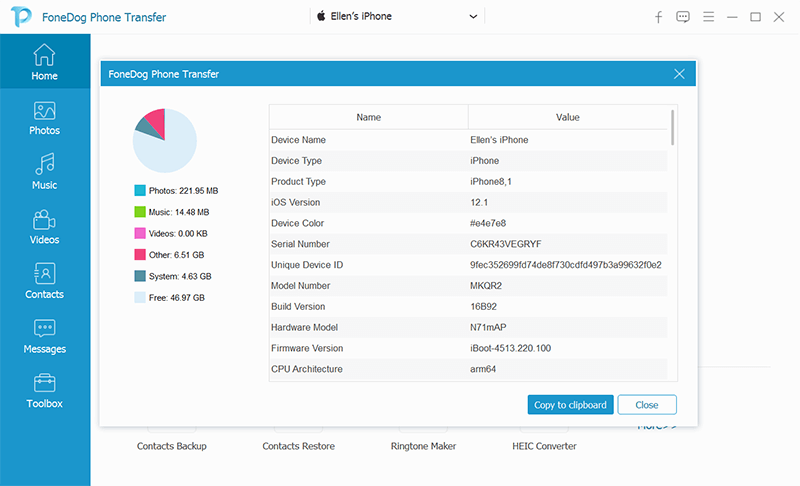The width and height of the screenshot is (800, 486).
Task: Open the Toolbox section in sidebar
Action: coord(44,391)
